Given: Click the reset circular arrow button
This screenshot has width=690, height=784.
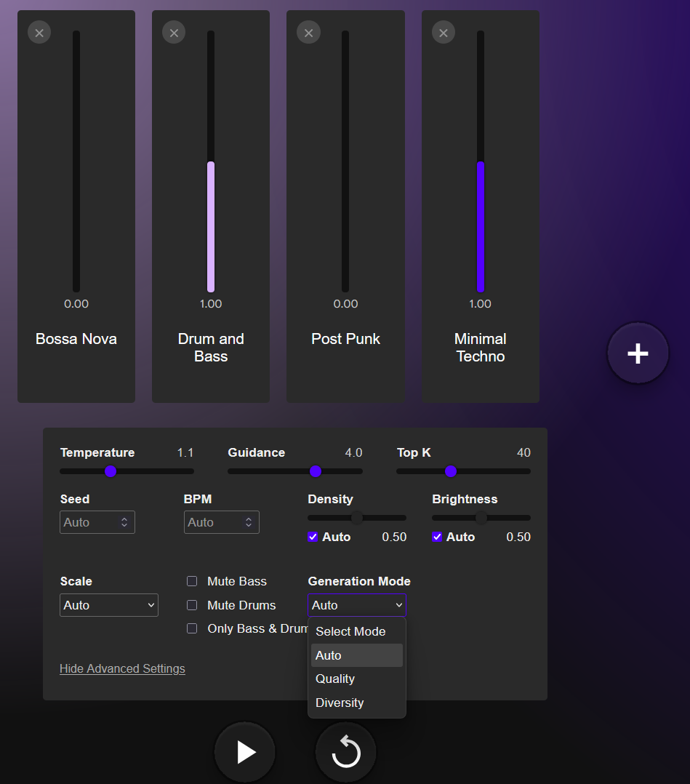Looking at the screenshot, I should coord(345,752).
